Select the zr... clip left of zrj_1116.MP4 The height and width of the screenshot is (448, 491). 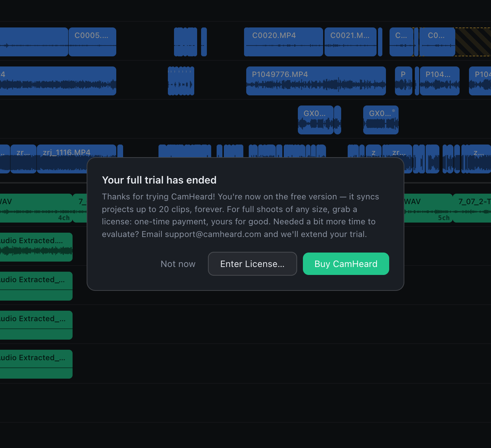(x=23, y=159)
